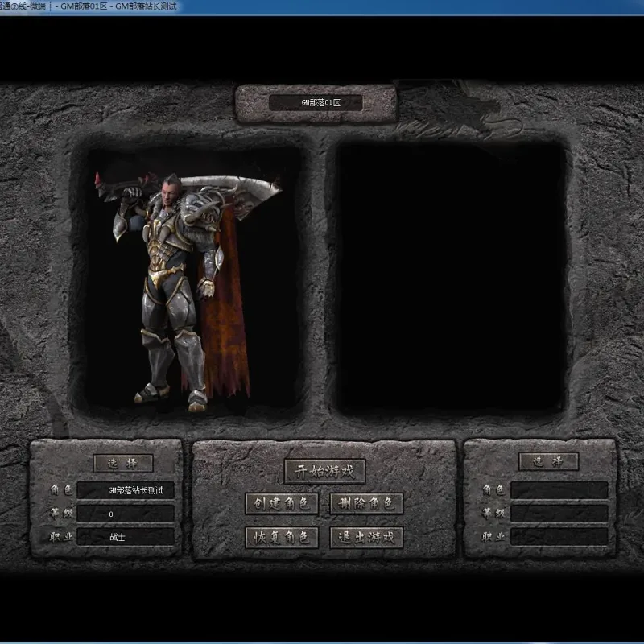Screen dimensions: 644x644
Task: Click the window title bar text
Action: [x=89, y=6]
